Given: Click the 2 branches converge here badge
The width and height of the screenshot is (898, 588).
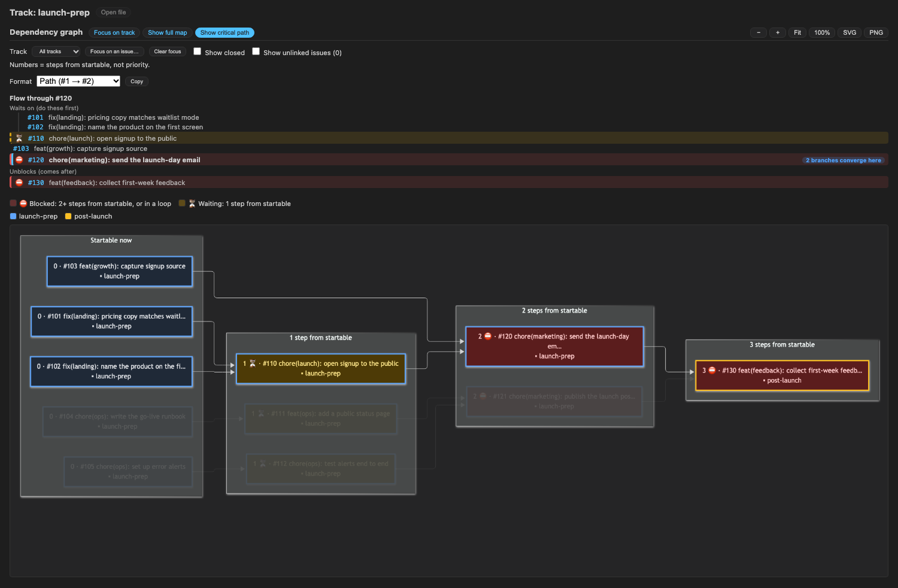Looking at the screenshot, I should [x=844, y=160].
